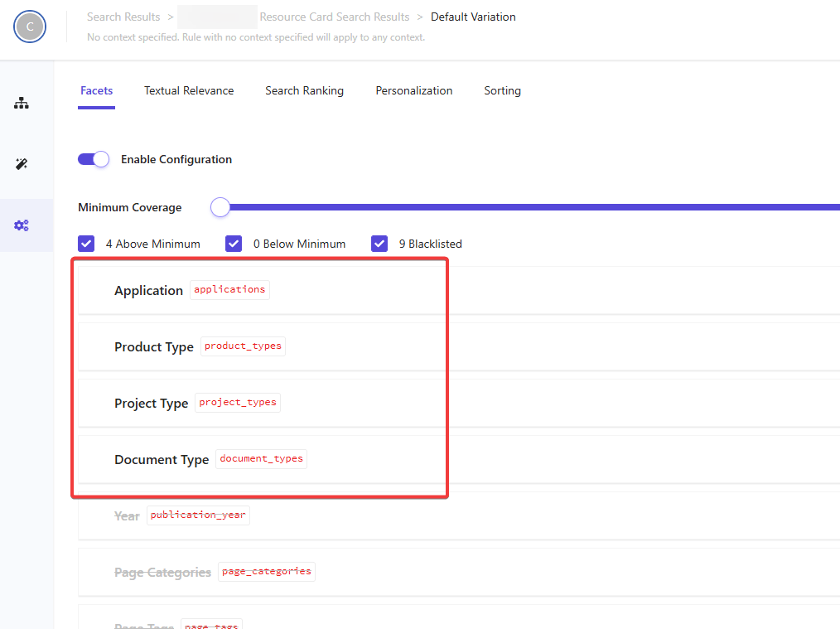Select the settings gears sidebar icon
The width and height of the screenshot is (840, 629).
coord(22,225)
